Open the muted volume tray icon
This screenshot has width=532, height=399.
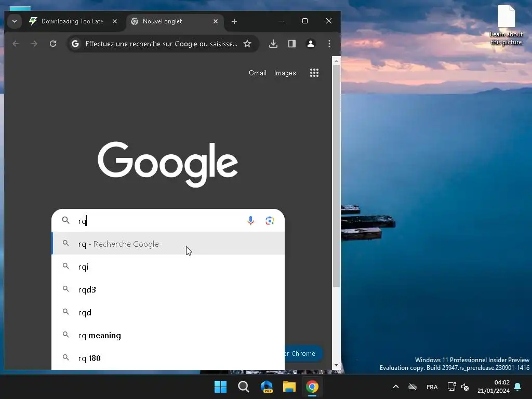(465, 387)
